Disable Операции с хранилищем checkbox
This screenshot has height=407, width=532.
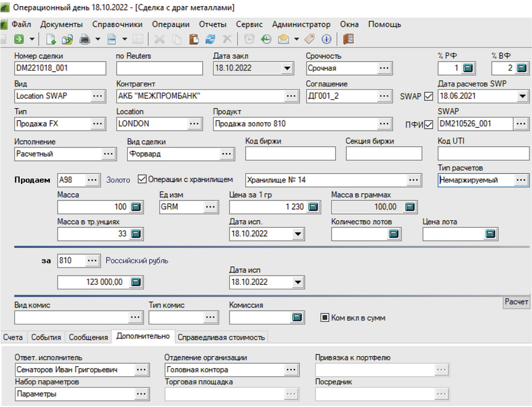pos(142,179)
